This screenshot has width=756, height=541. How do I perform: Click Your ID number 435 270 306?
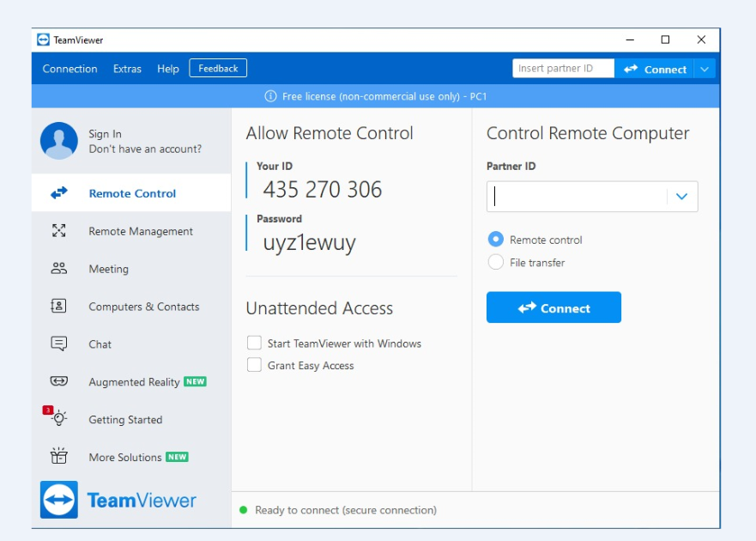pos(322,189)
